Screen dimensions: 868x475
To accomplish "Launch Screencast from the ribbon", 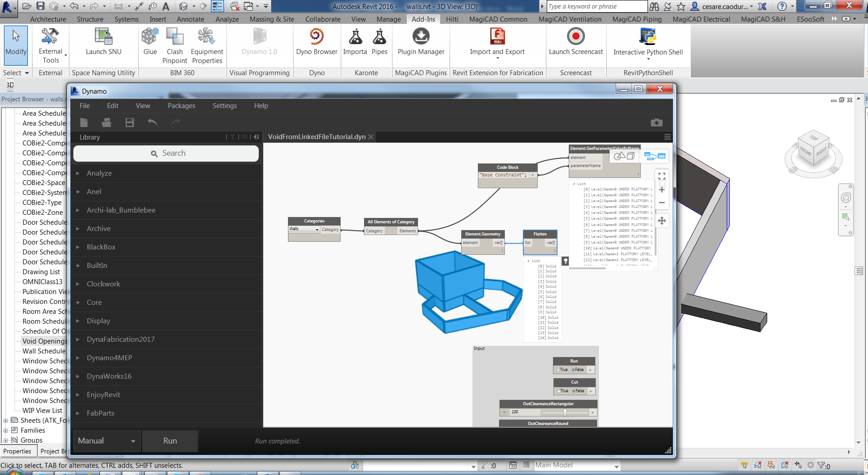I will pyautogui.click(x=576, y=37).
